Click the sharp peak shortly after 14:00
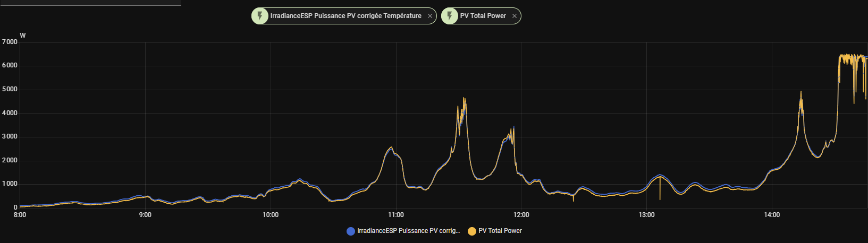 tap(801, 94)
